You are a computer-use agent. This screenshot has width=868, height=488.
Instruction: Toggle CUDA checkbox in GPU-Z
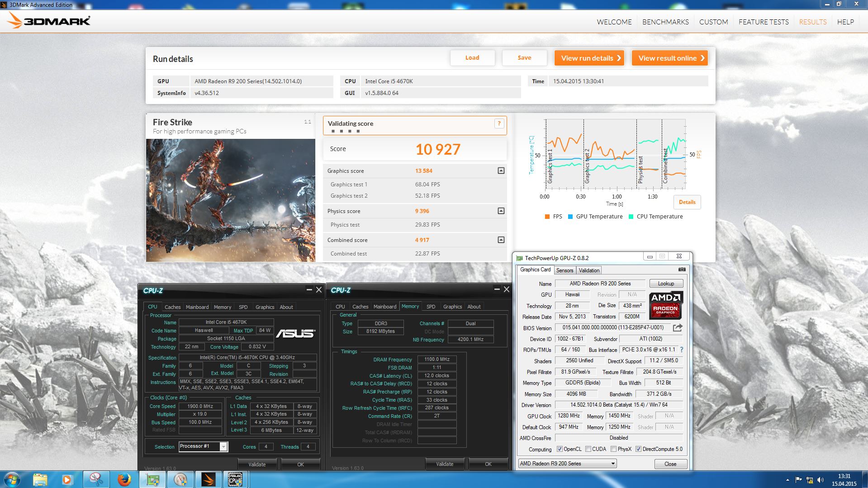pyautogui.click(x=588, y=449)
